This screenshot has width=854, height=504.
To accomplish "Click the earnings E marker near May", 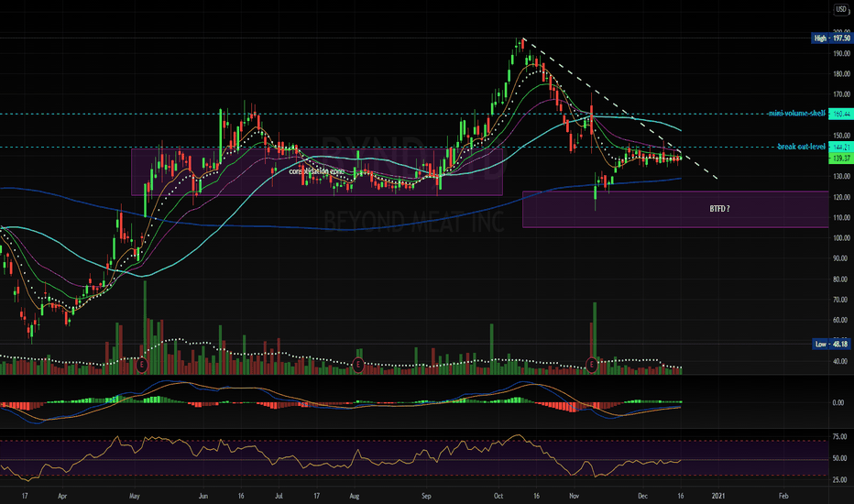I will click(142, 364).
